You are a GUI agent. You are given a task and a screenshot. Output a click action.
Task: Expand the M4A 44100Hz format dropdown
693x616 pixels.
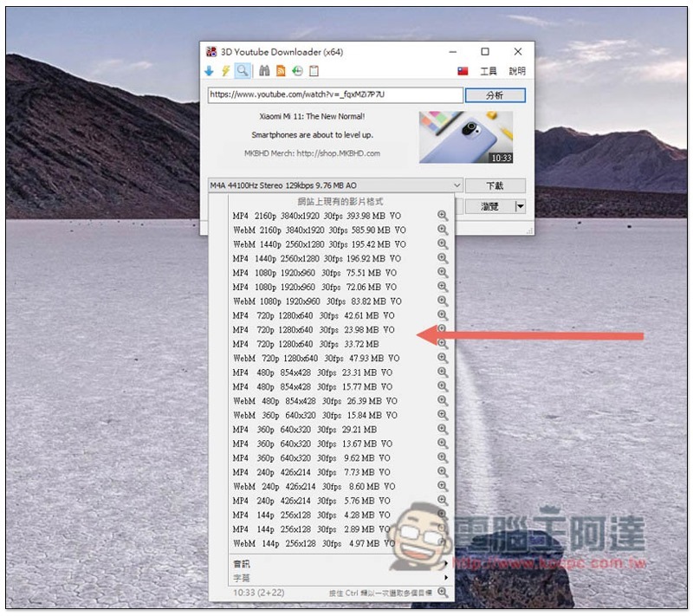click(x=457, y=185)
